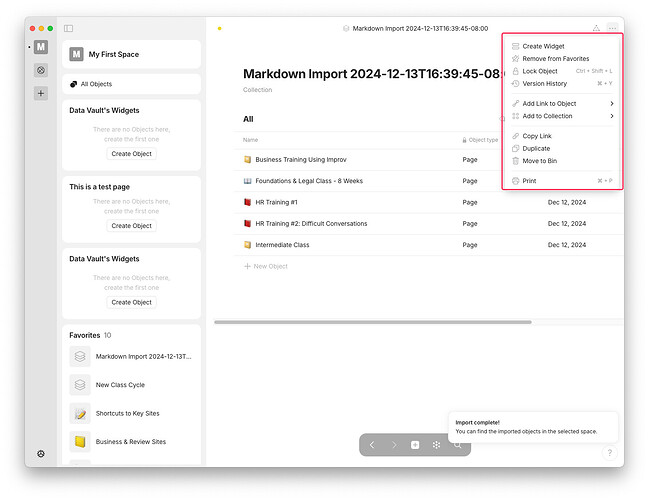Click the horizontal scrollbar below table
The image size is (648, 500).
[373, 322]
